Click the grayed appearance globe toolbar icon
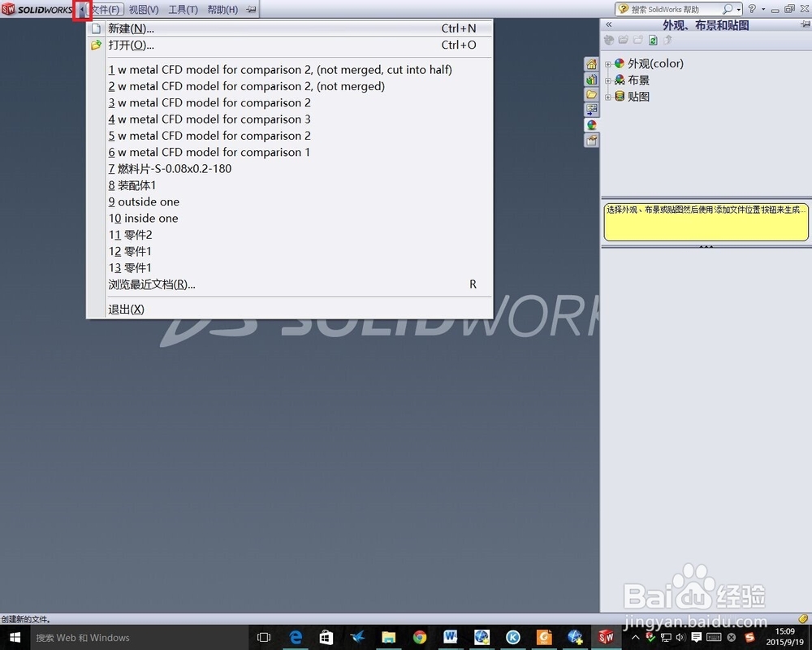This screenshot has height=650, width=812. coord(609,40)
